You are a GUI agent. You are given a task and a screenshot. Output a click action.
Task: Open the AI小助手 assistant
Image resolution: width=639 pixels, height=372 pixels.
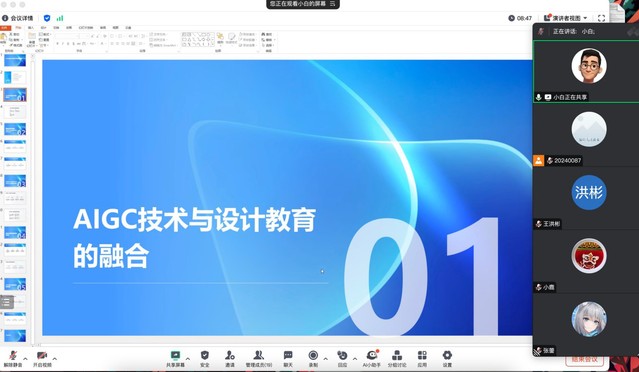[372, 359]
